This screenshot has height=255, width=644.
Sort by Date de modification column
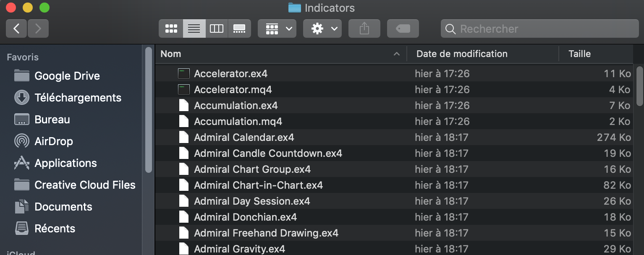coord(483,54)
